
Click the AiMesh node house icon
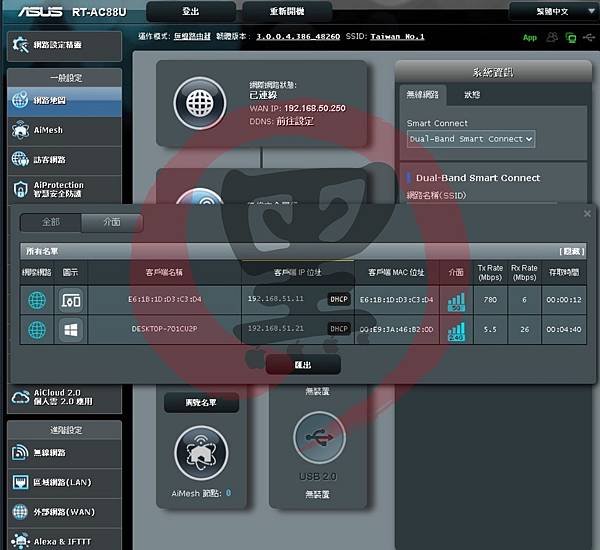201,453
